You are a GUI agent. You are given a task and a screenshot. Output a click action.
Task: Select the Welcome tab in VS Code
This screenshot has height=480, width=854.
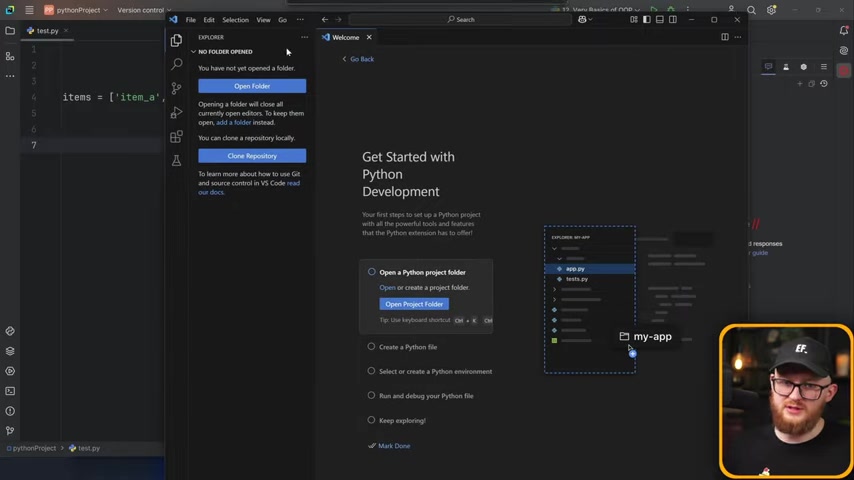point(345,38)
